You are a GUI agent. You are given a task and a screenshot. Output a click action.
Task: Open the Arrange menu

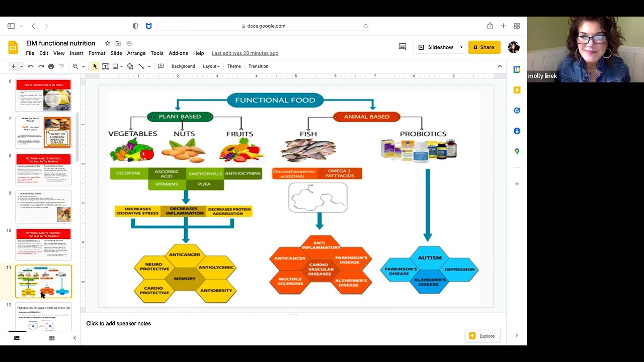pos(136,53)
